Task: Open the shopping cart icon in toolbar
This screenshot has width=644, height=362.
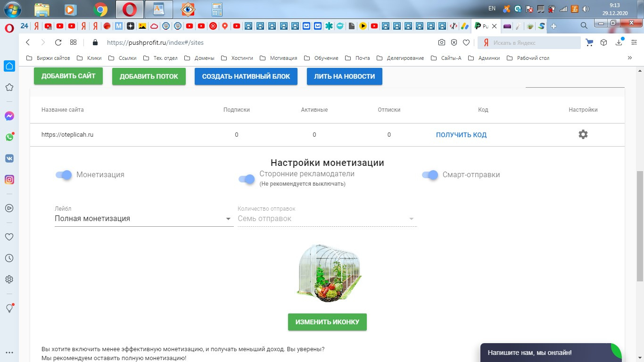Action: pos(589,42)
